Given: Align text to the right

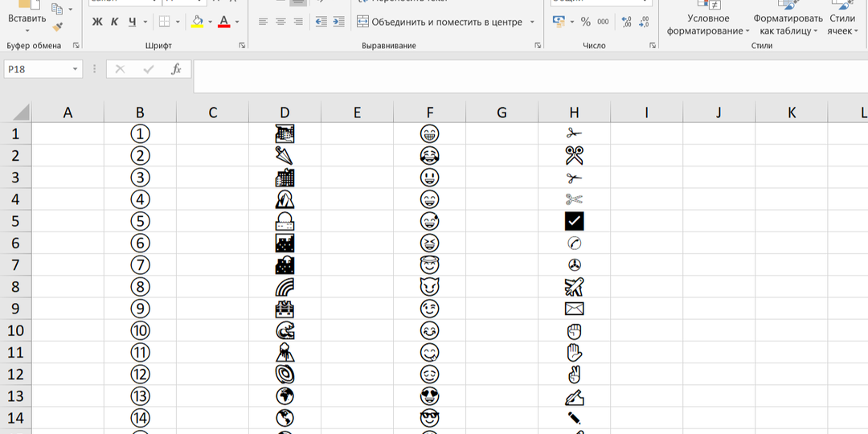Looking at the screenshot, I should tap(298, 23).
